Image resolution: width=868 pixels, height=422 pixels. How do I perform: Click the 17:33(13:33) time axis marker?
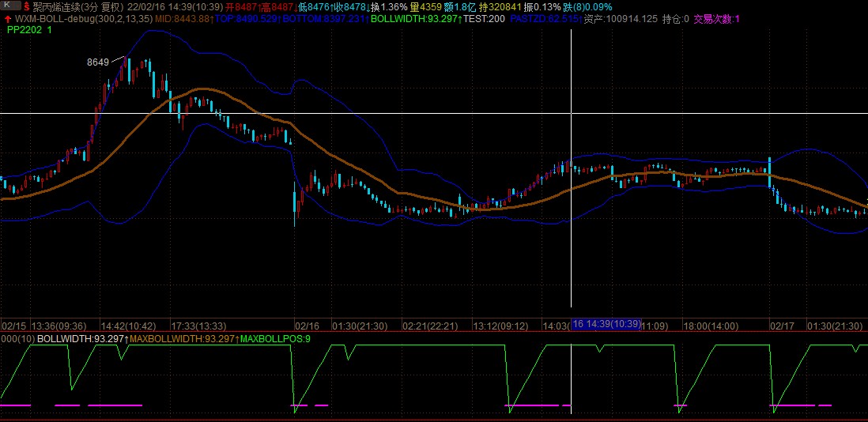tap(198, 326)
